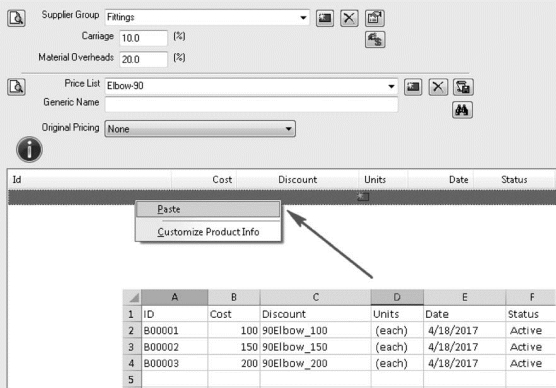Image resolution: width=556 pixels, height=388 pixels.
Task: Click the spreadsheet cost cell 200
Action: 234,363
